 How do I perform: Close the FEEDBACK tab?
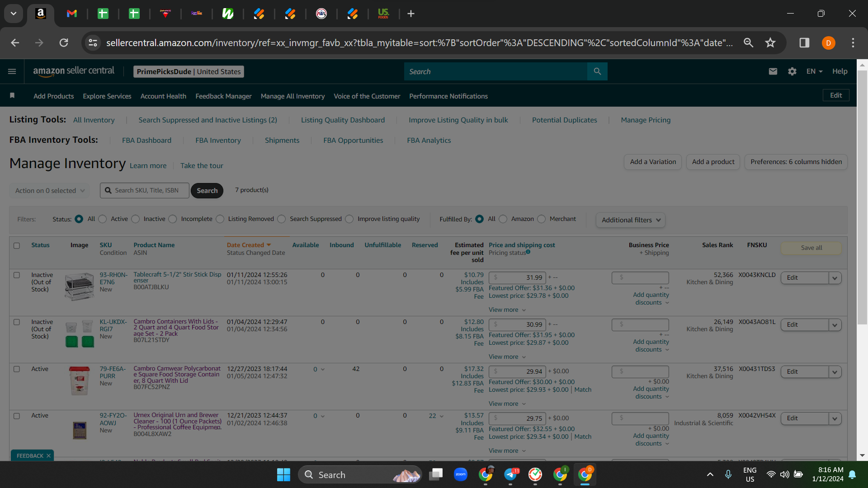pos(48,455)
